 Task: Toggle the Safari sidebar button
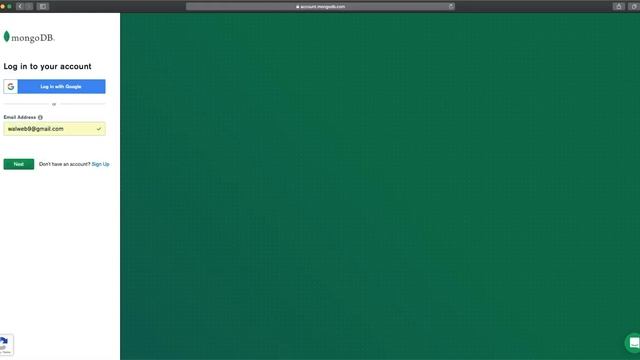(42, 6)
